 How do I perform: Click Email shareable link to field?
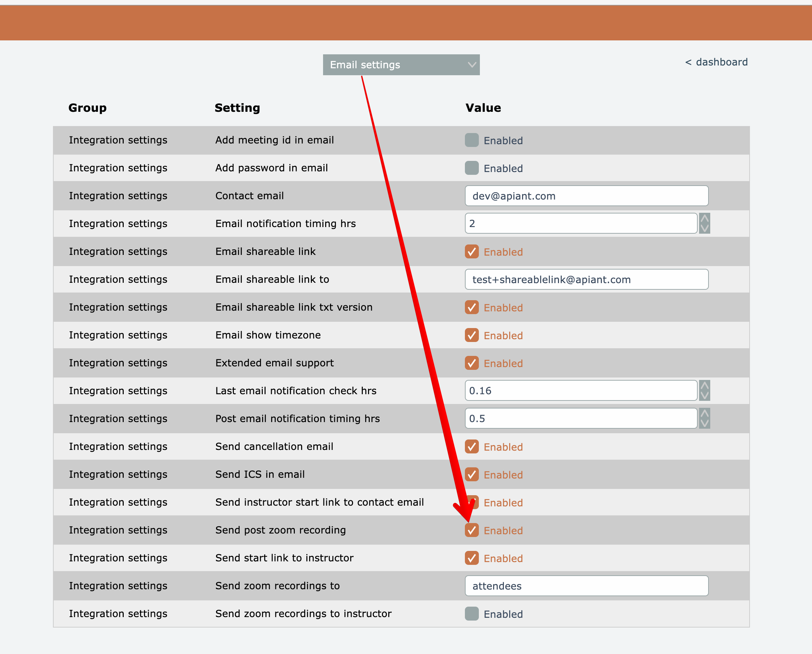coord(586,280)
